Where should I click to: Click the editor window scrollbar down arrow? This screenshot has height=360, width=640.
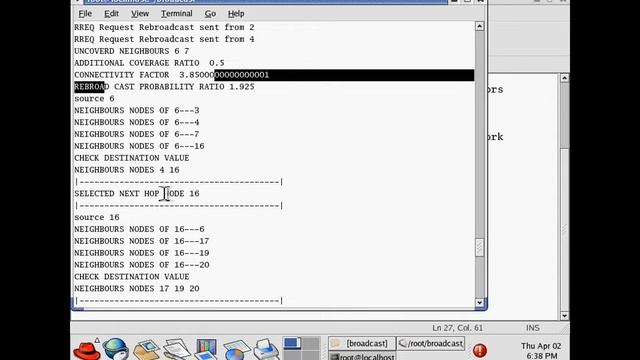(564, 316)
